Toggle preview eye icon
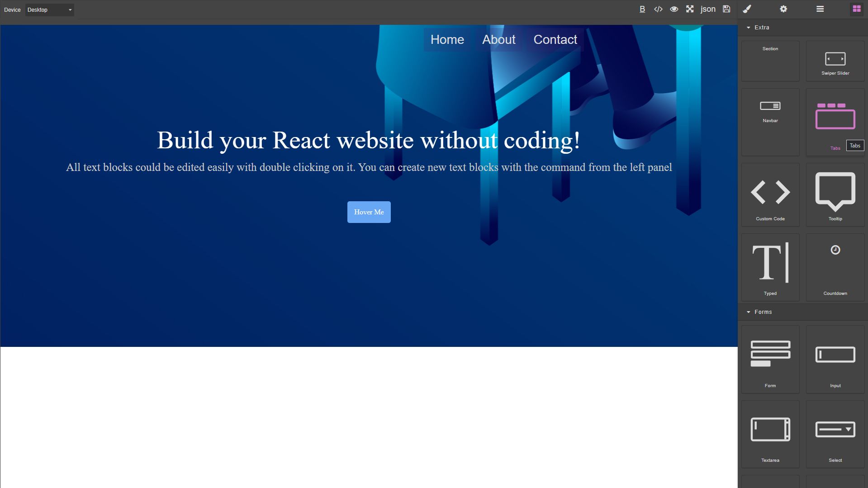 pos(674,9)
